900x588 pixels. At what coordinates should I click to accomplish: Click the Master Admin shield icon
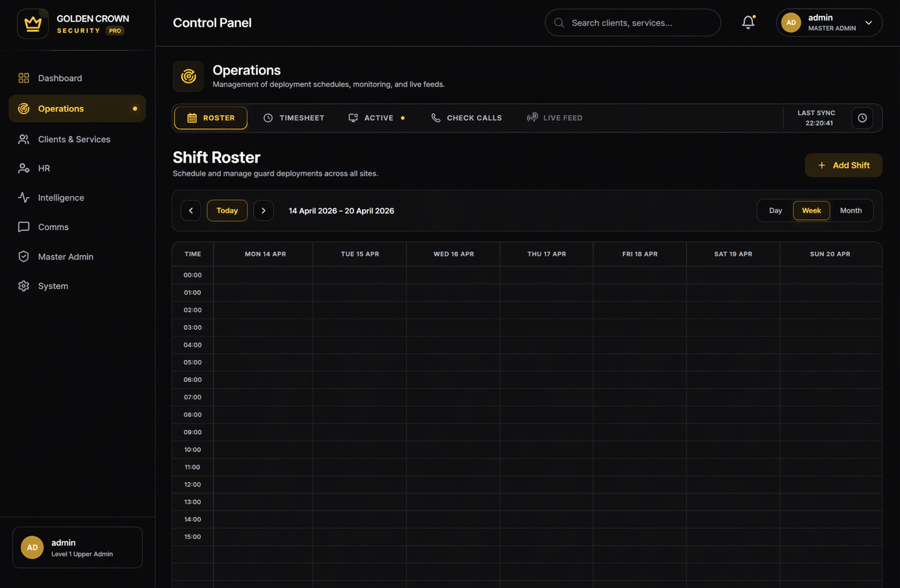point(23,256)
